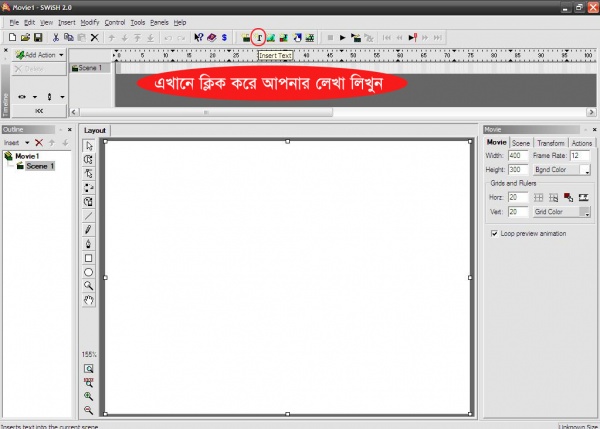Close the Outline panel
This screenshot has width=600, height=429.
coord(70,130)
